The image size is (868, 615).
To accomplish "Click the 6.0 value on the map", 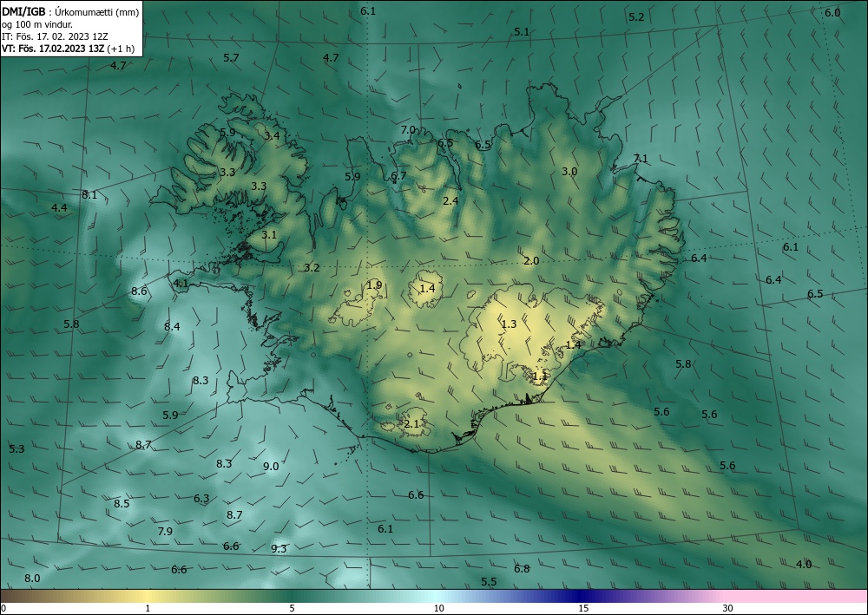I will [x=832, y=13].
